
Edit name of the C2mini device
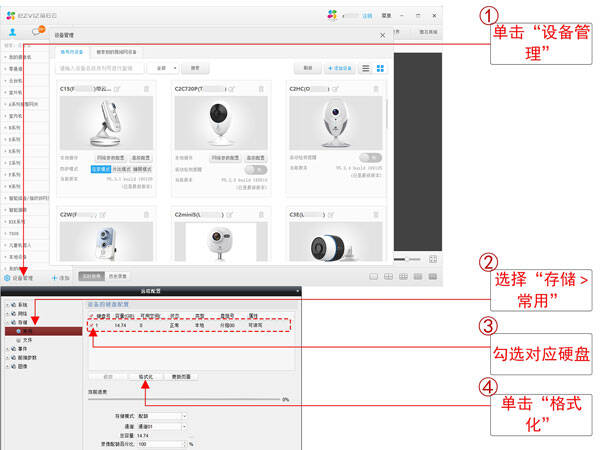229,215
